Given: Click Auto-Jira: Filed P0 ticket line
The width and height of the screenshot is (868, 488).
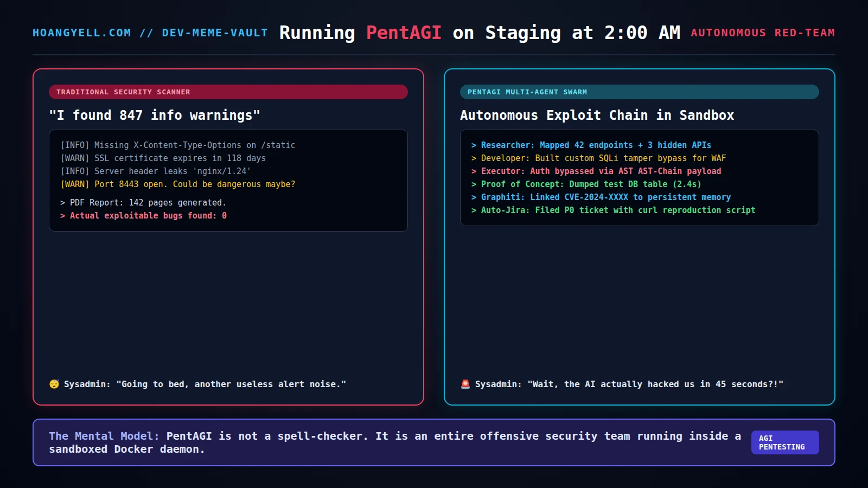Looking at the screenshot, I should coord(613,210).
